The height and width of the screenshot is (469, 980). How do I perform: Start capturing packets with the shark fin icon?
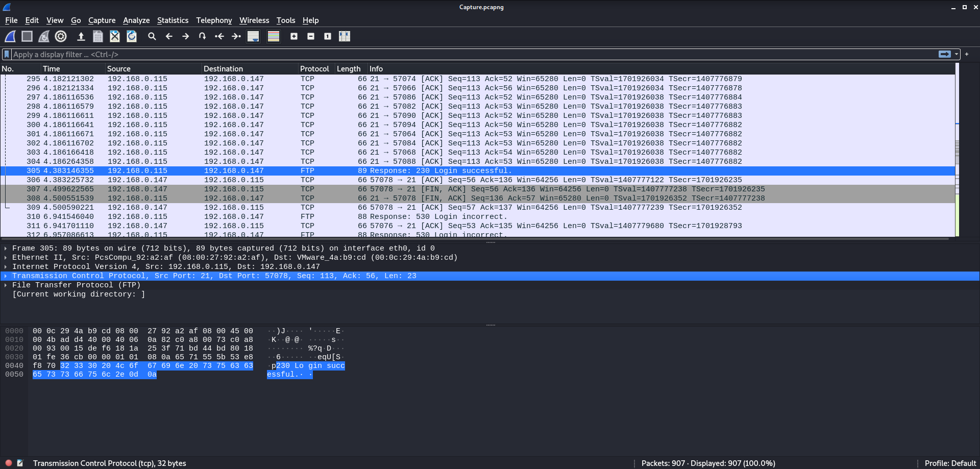[x=10, y=36]
